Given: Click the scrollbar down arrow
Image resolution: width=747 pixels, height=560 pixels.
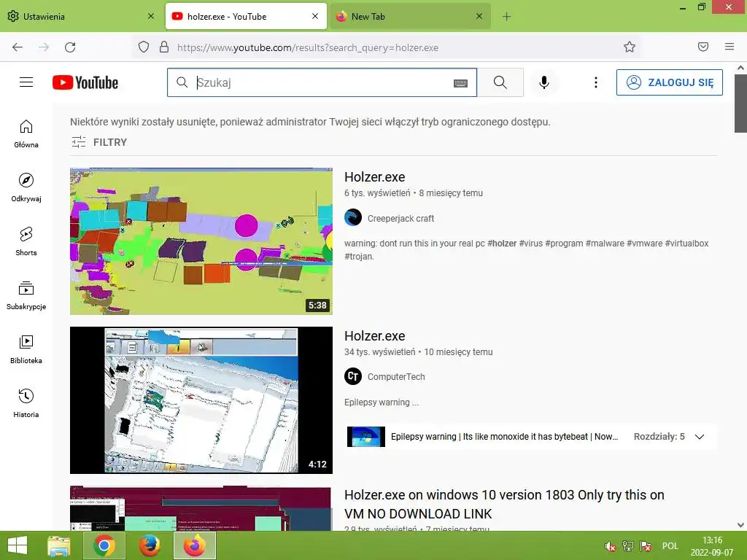Looking at the screenshot, I should (740, 525).
